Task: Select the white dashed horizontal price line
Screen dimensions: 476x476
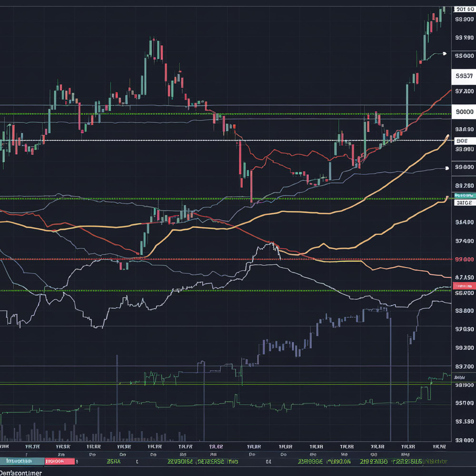Action: [x=226, y=140]
